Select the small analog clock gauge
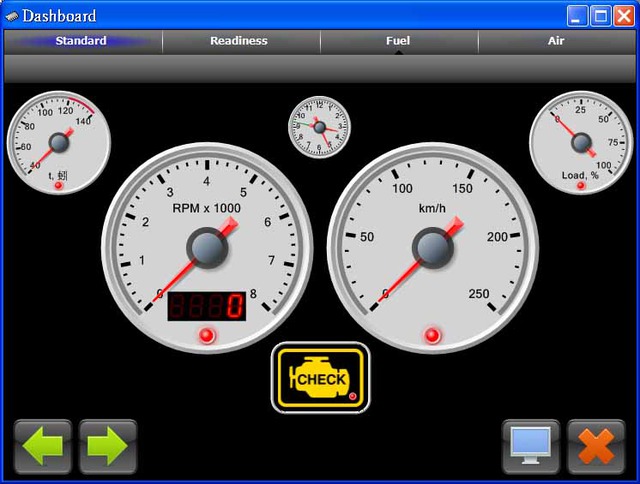The height and width of the screenshot is (484, 640). 320,127
